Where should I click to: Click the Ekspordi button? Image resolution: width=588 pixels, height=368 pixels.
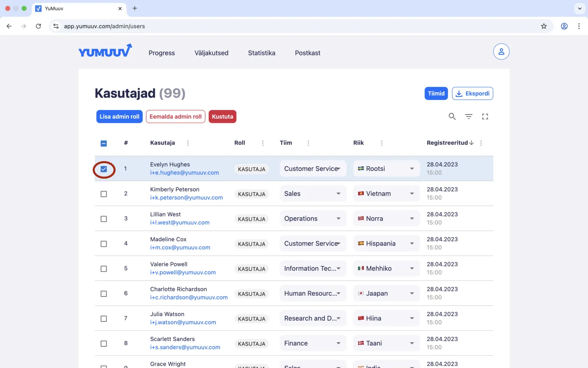[472, 94]
